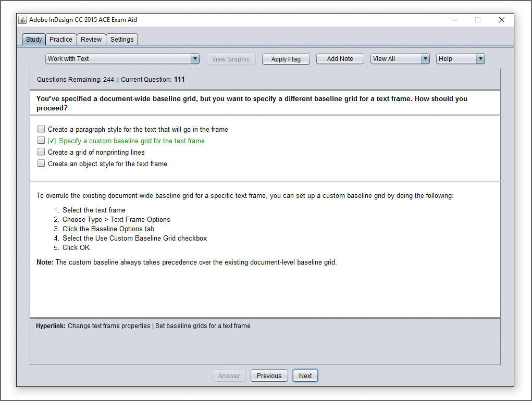The image size is (532, 401).
Task: Expand the Work with Text topic dropdown
Action: tap(122, 59)
